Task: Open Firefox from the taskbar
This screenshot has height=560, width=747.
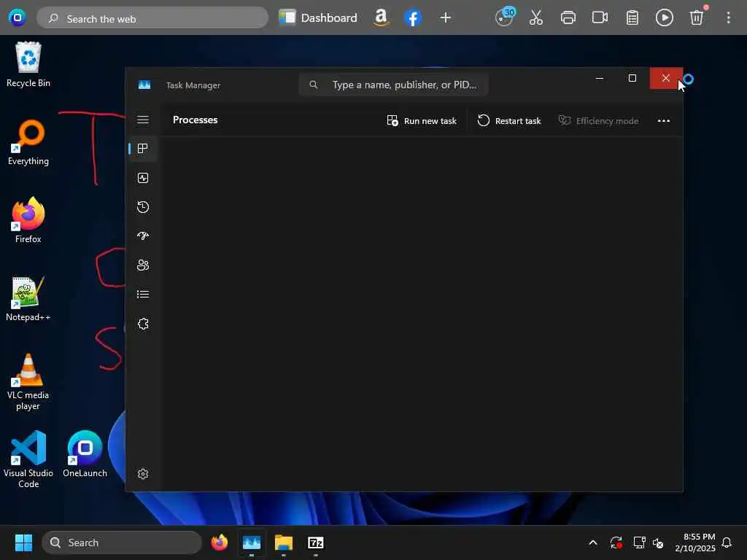Action: tap(220, 542)
